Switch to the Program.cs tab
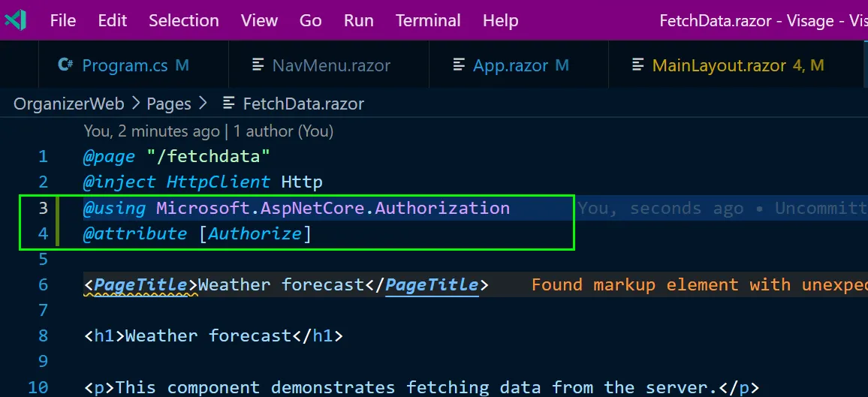The image size is (868, 397). (x=125, y=65)
